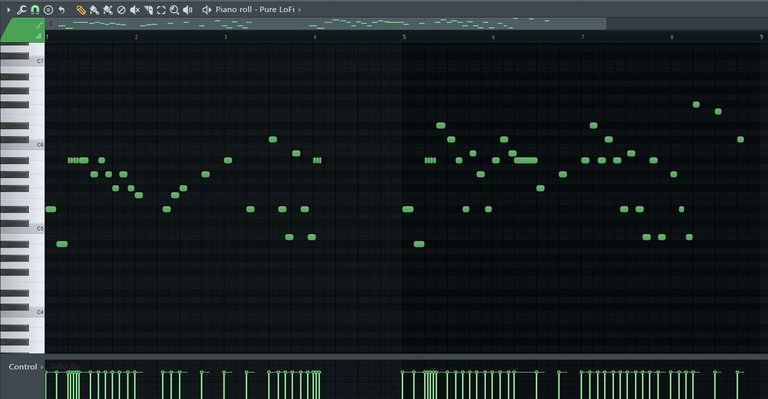Click the C5 piano key

pyautogui.click(x=22, y=229)
